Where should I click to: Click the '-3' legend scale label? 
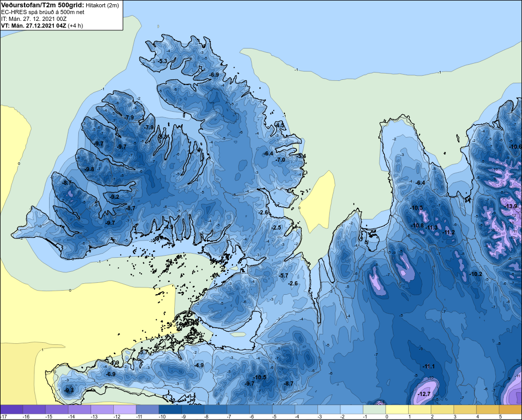coord(319,417)
